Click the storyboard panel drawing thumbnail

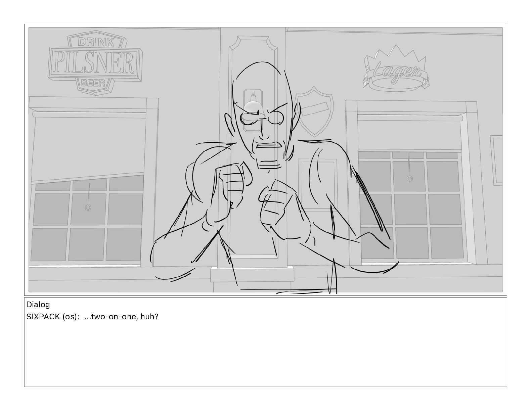pyautogui.click(x=265, y=159)
